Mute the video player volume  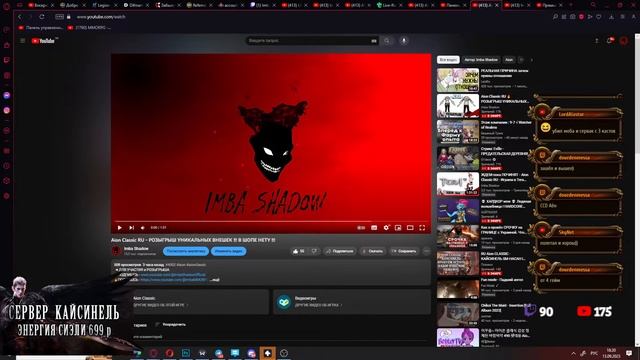tap(142, 228)
